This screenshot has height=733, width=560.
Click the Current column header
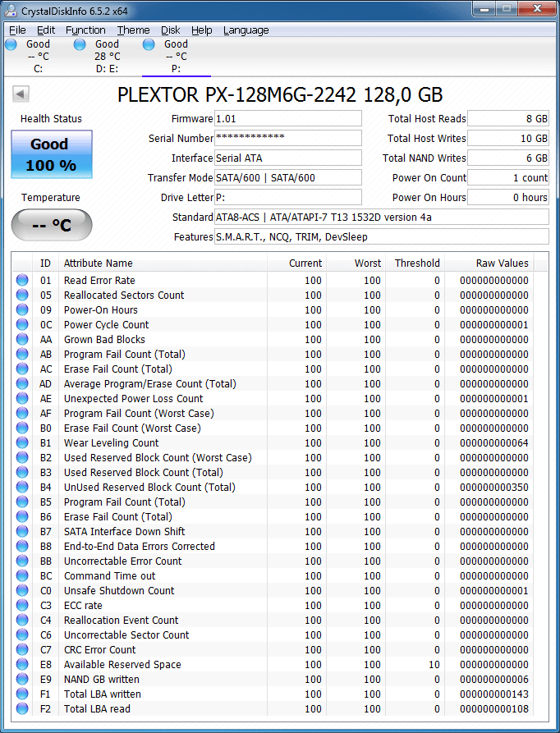point(296,263)
